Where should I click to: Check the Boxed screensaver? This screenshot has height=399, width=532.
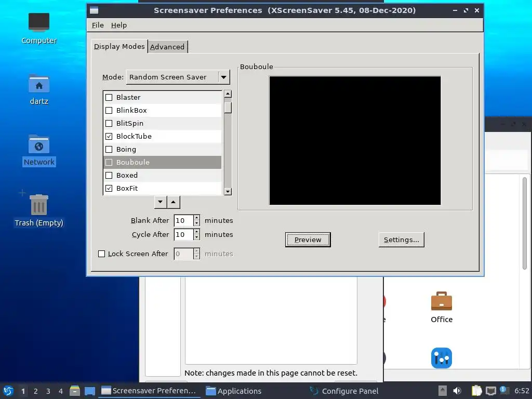(109, 175)
